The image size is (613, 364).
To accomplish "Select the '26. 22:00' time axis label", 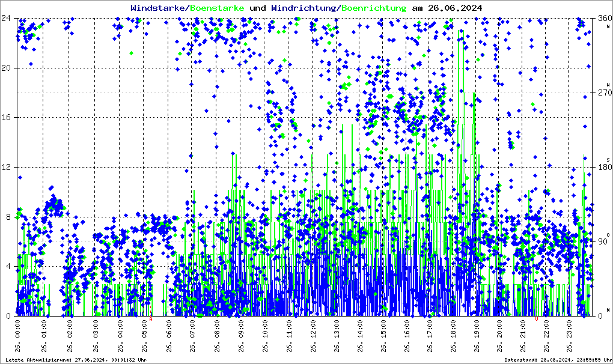I will (x=546, y=336).
